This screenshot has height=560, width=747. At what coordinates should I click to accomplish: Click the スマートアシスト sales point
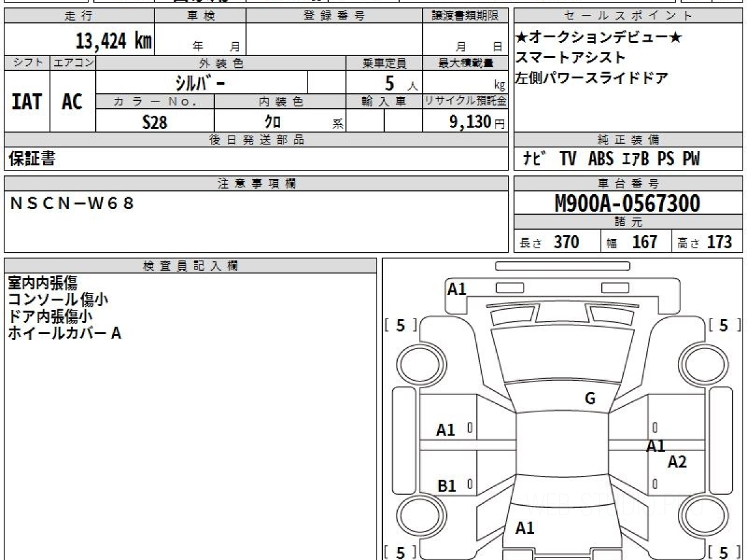tap(570, 58)
